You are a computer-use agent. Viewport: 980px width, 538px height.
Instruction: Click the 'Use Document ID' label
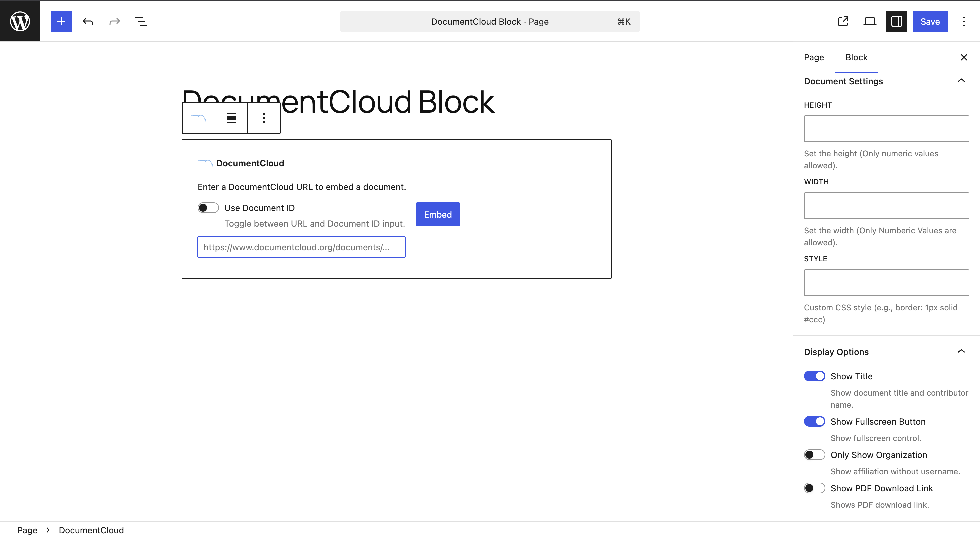point(259,208)
